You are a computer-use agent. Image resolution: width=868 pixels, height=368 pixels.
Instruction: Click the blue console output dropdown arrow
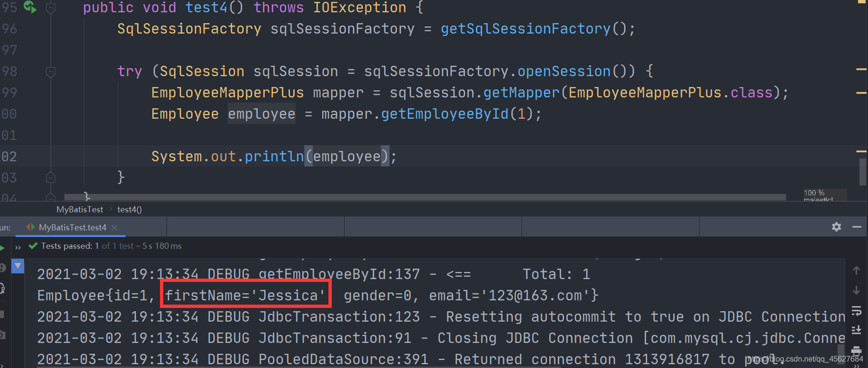coord(18,266)
